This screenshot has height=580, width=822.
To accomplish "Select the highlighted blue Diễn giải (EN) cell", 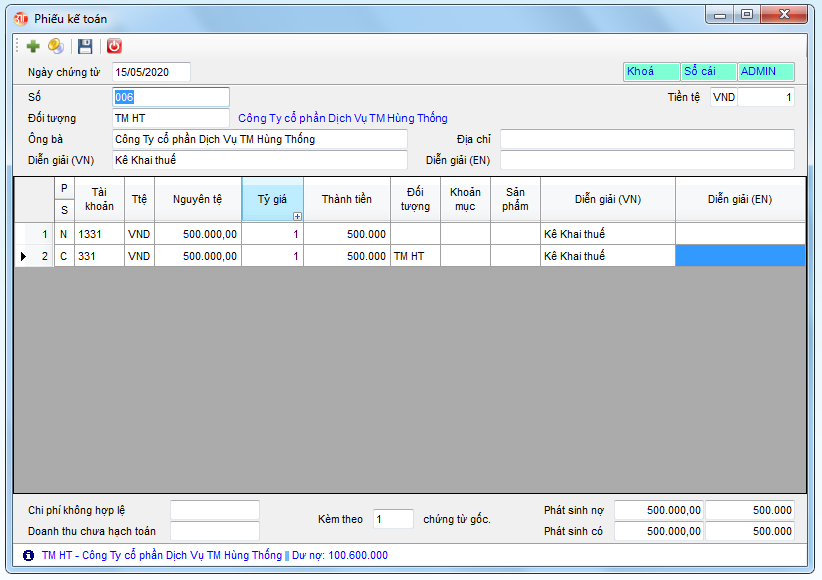I will (740, 256).
